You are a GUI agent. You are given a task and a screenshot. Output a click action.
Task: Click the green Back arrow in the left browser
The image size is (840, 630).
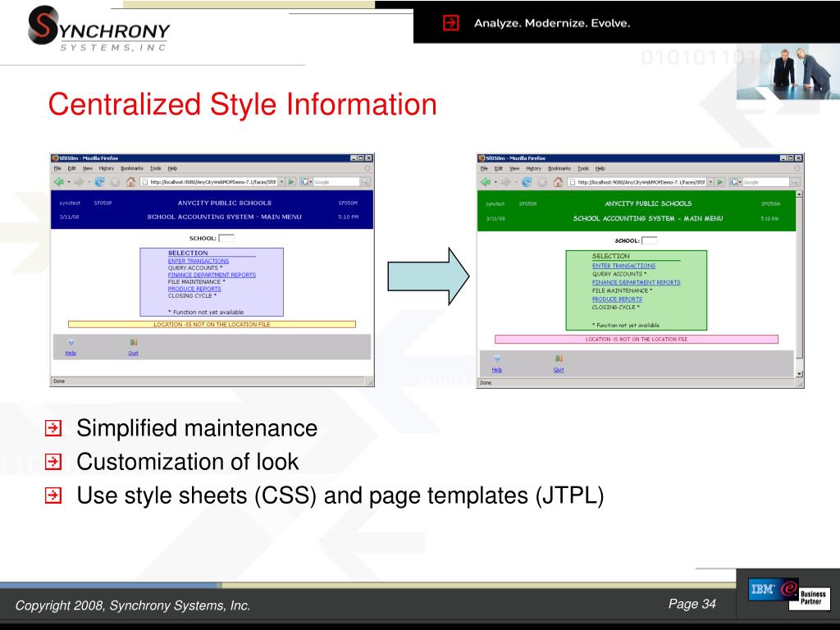(58, 182)
